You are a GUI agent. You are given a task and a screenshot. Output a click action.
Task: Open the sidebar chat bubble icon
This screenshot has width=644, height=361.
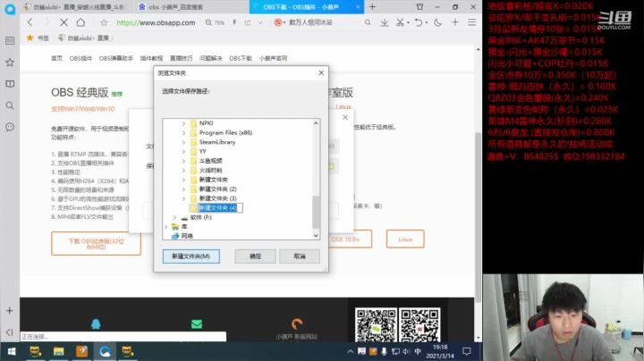pyautogui.click(x=10, y=127)
